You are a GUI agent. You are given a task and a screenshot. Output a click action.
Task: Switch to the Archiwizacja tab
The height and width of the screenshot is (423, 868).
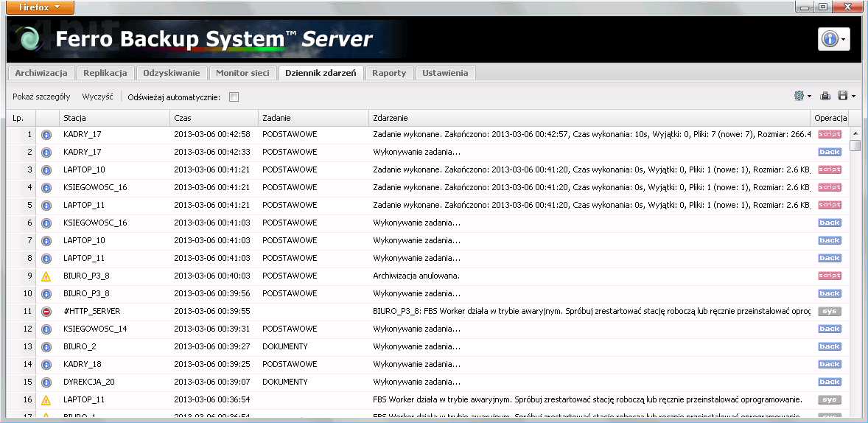pyautogui.click(x=41, y=73)
